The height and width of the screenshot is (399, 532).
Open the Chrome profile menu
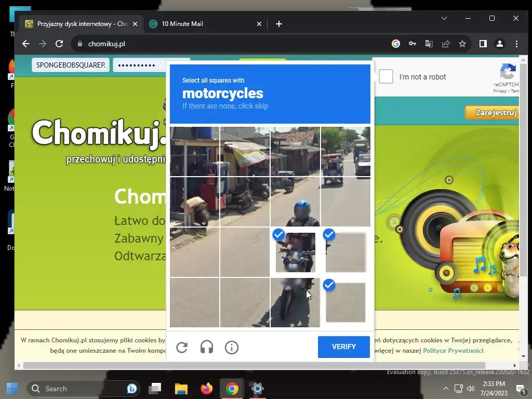point(499,44)
